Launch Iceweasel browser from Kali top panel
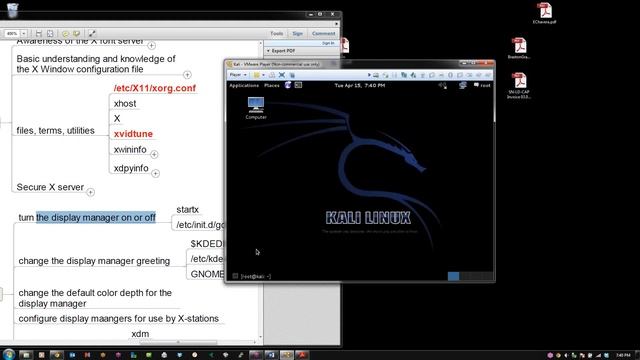The height and width of the screenshot is (360, 640). [x=288, y=85]
